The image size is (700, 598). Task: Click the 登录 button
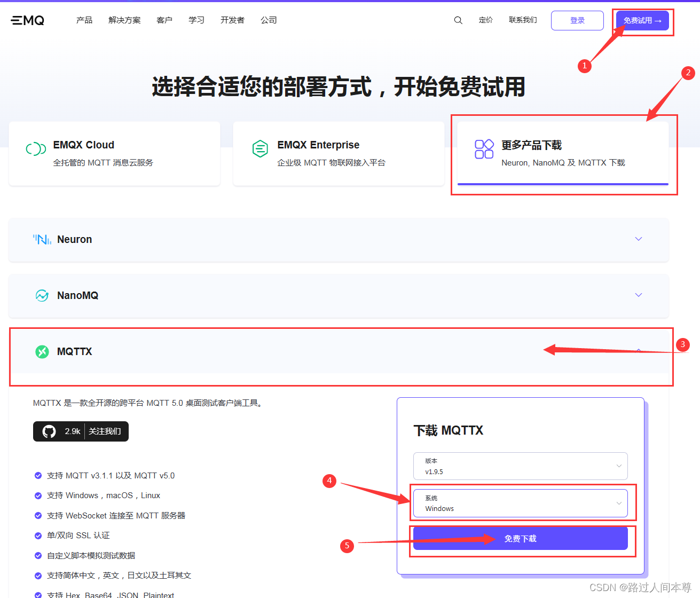(577, 20)
